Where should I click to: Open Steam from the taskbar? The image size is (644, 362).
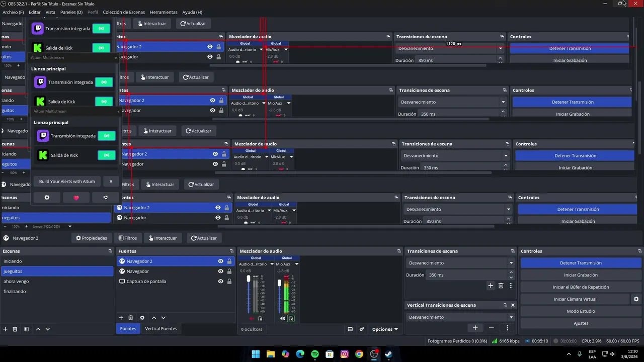pos(388,354)
